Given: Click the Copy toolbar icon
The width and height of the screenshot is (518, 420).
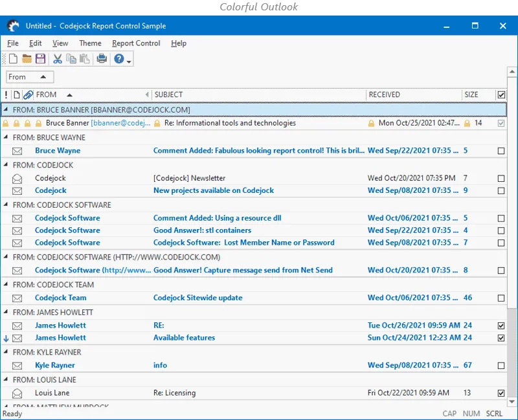Looking at the screenshot, I should tap(71, 59).
